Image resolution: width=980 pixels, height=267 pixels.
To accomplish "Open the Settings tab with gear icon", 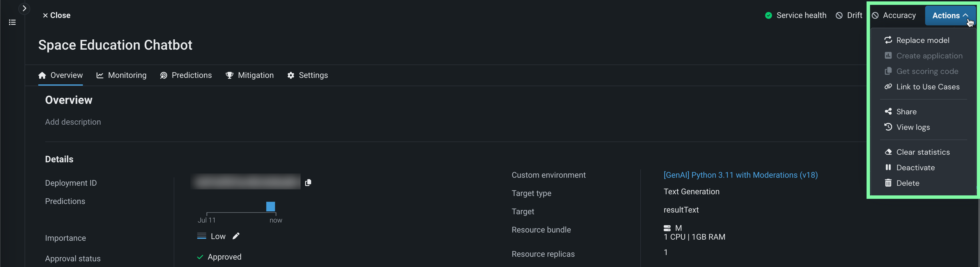I will [307, 75].
